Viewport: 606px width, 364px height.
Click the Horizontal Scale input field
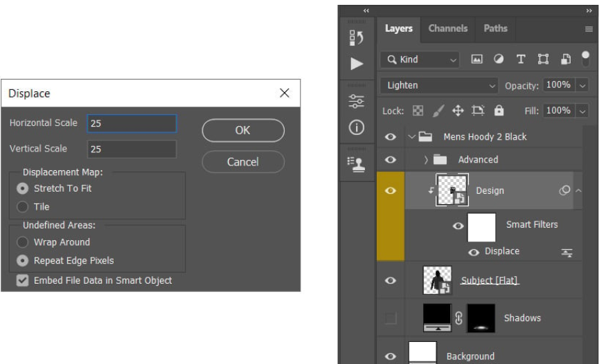(132, 123)
